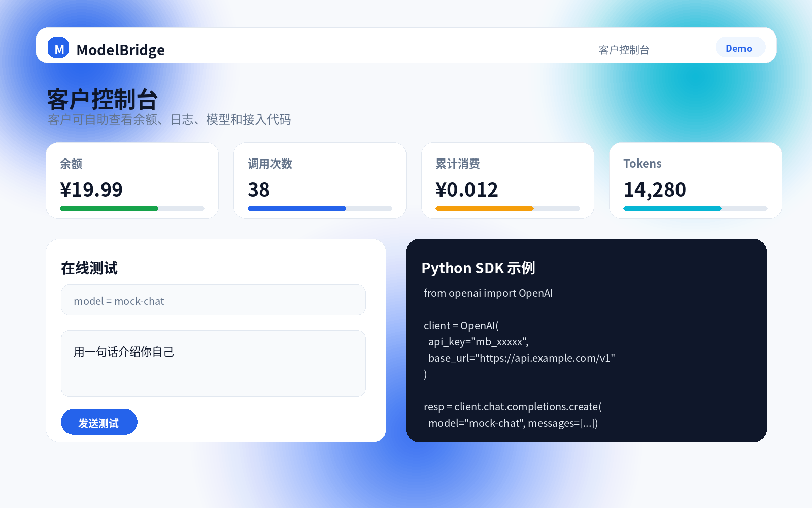Click the Tokens card label
Image resolution: width=812 pixels, height=508 pixels.
642,164
